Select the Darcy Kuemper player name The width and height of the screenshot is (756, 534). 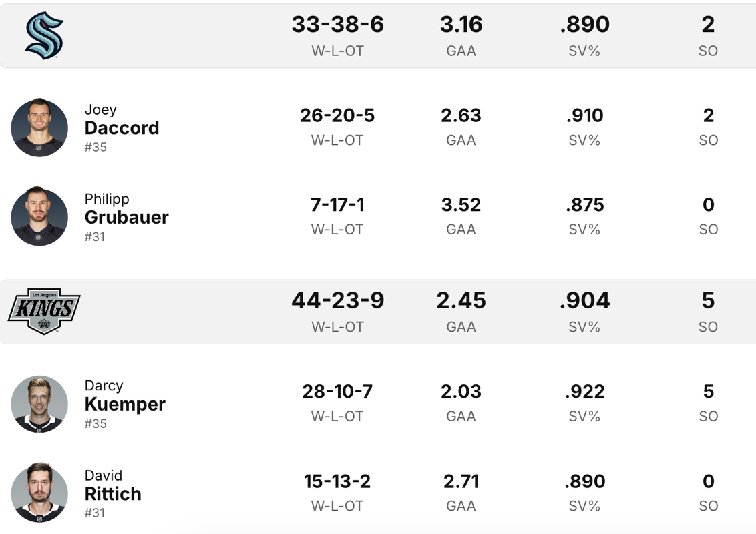(125, 396)
